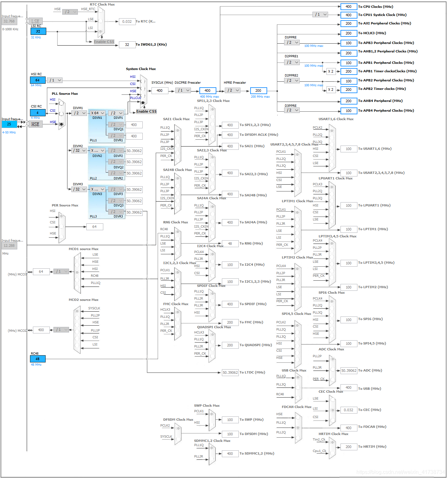Open the DIVN3 multiplier dropdown
The width and height of the screenshot is (448, 478).
click(97, 189)
